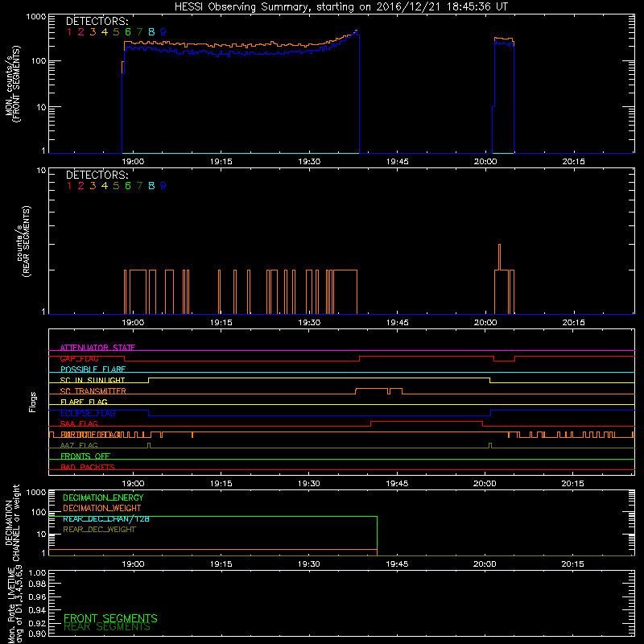Screen dimensions: 644x644
Task: Click detector 3 legend number in rear segments panel
Action: click(93, 186)
